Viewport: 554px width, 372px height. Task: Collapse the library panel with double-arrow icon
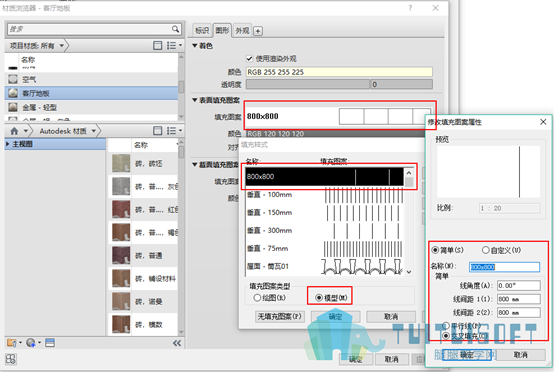point(177,343)
